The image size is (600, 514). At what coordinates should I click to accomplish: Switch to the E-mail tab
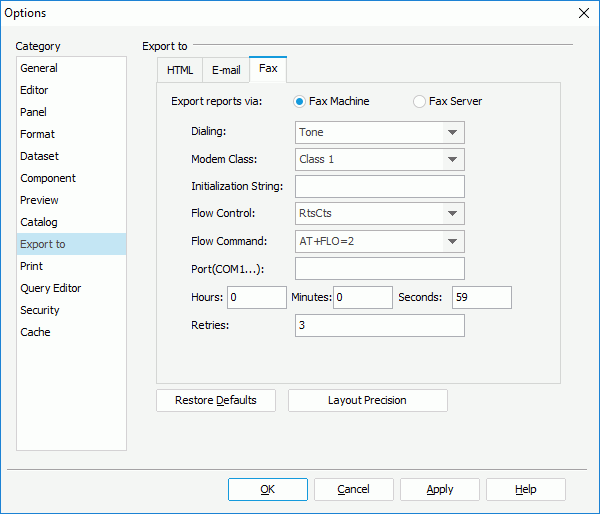226,70
